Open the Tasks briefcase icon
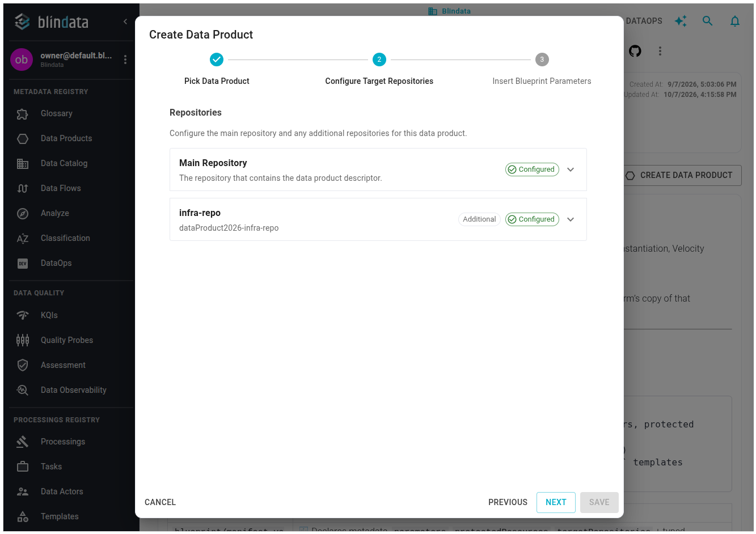This screenshot has height=534, width=756. 23,467
